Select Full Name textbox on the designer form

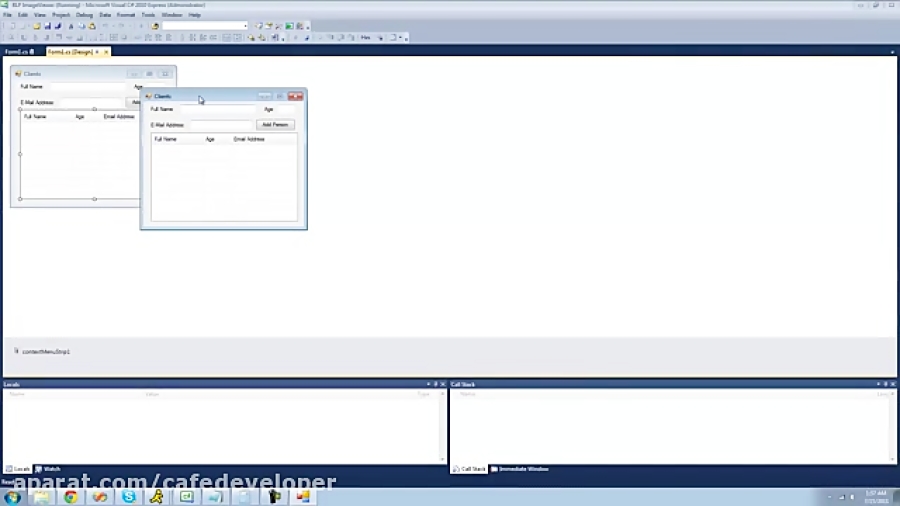pos(87,87)
